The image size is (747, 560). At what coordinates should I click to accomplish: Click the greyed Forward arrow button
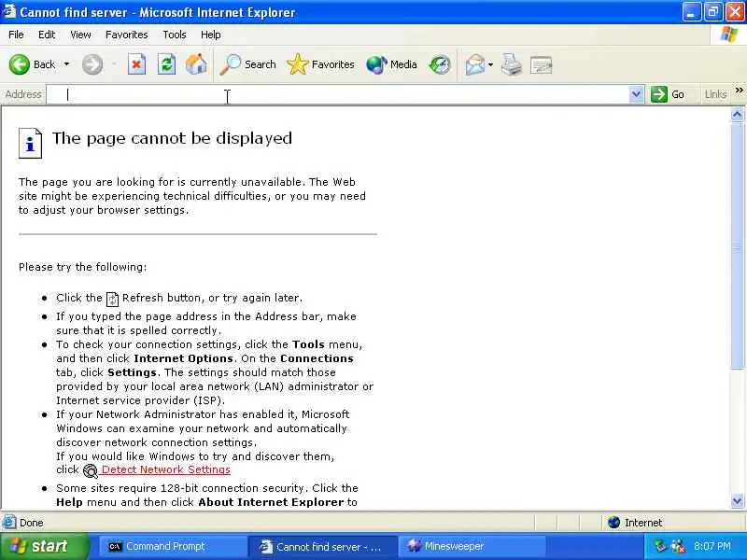coord(92,64)
